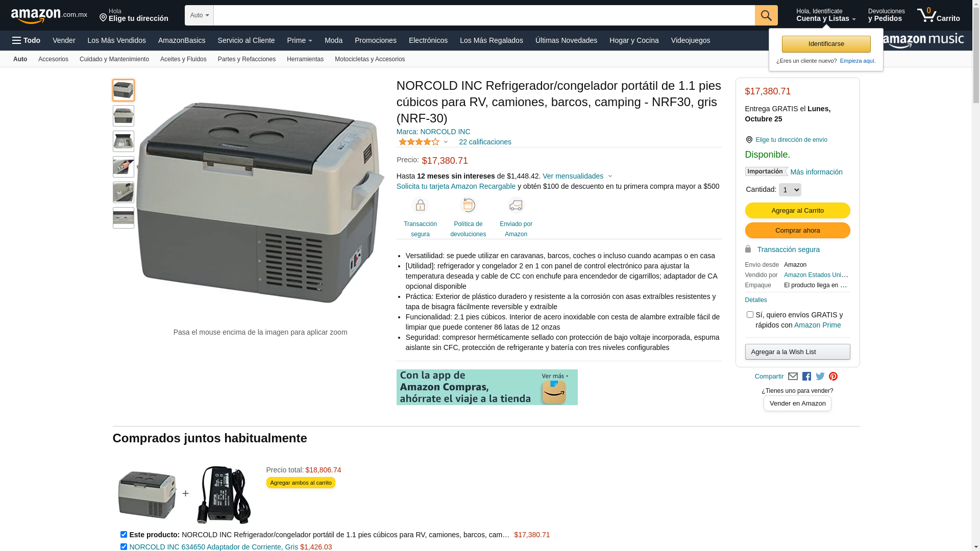
Task: Share the product by email icon
Action: (793, 377)
